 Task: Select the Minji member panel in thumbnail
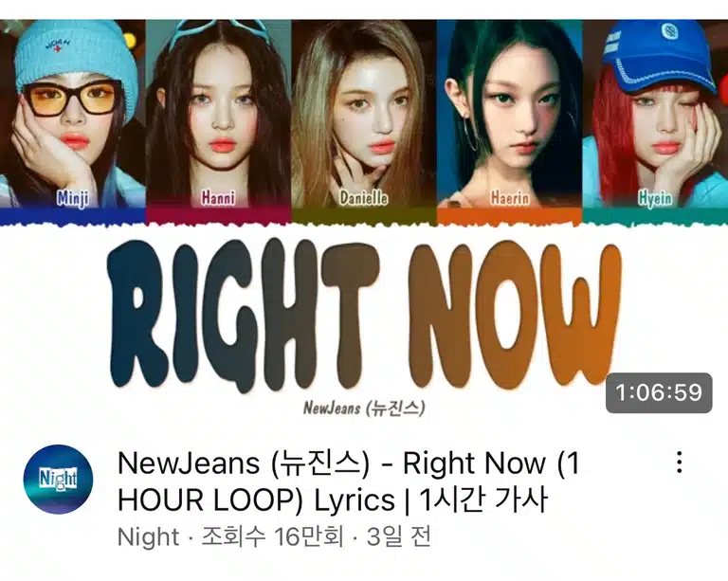pyautogui.click(x=73, y=114)
